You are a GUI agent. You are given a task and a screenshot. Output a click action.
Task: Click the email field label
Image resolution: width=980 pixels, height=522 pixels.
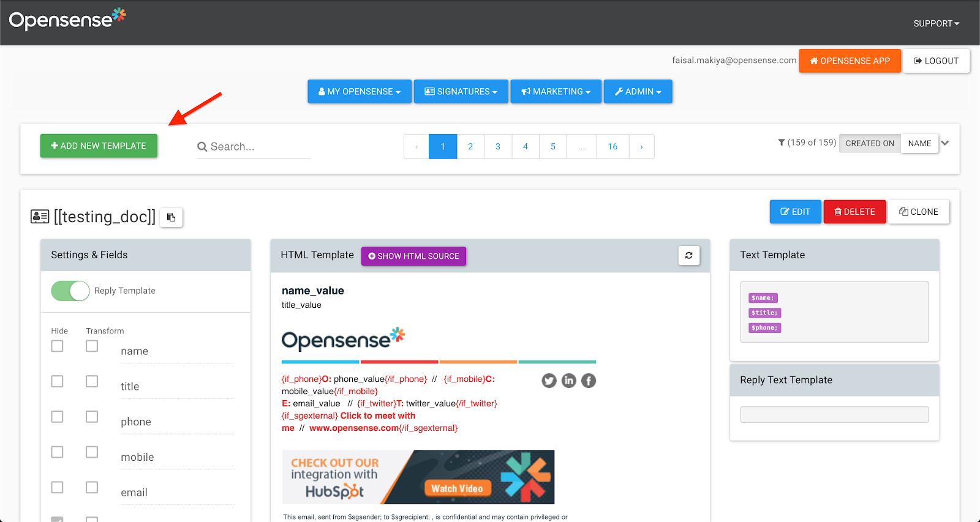point(134,493)
